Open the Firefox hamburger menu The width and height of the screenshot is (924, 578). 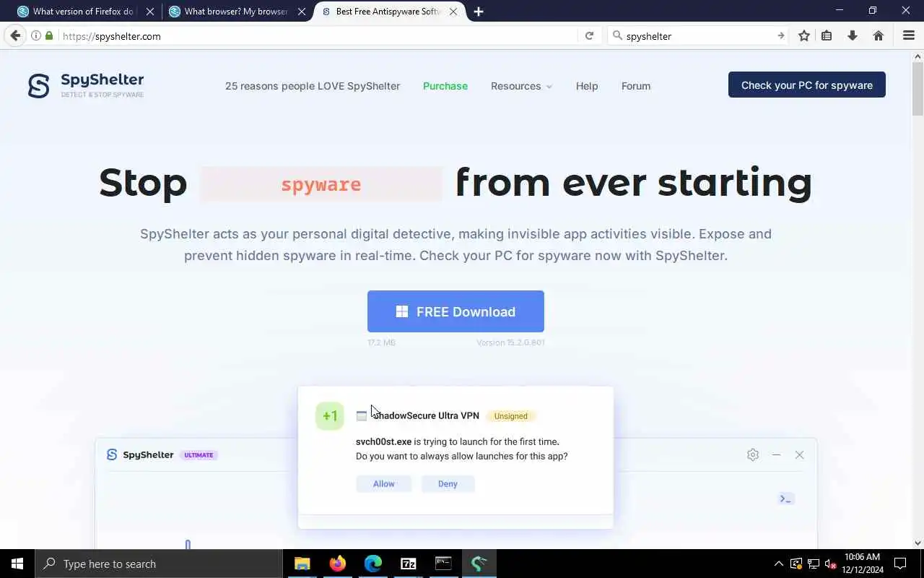909,35
